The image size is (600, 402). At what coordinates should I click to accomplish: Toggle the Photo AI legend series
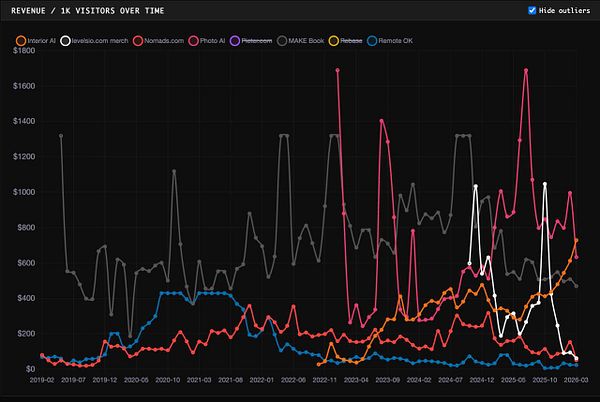click(207, 41)
